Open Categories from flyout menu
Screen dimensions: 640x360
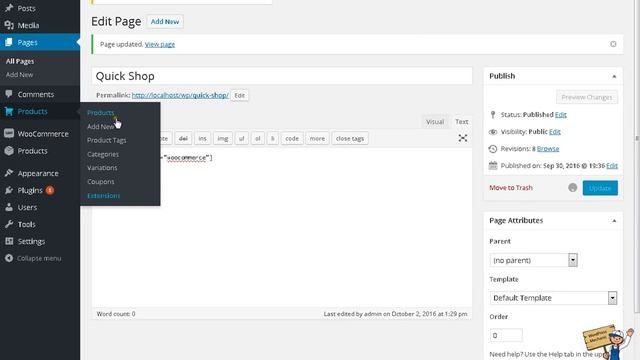(x=103, y=154)
